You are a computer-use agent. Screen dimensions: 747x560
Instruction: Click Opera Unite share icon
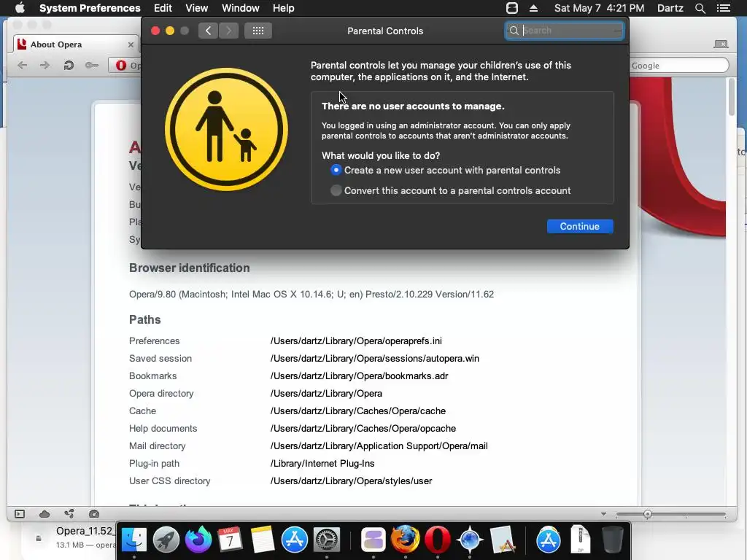(x=69, y=514)
